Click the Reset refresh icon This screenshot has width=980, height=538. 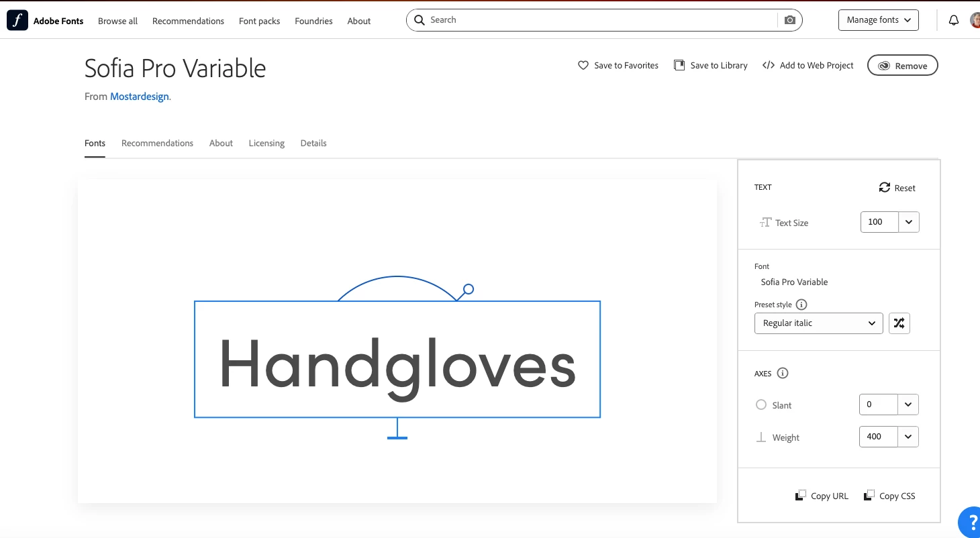[x=885, y=188]
